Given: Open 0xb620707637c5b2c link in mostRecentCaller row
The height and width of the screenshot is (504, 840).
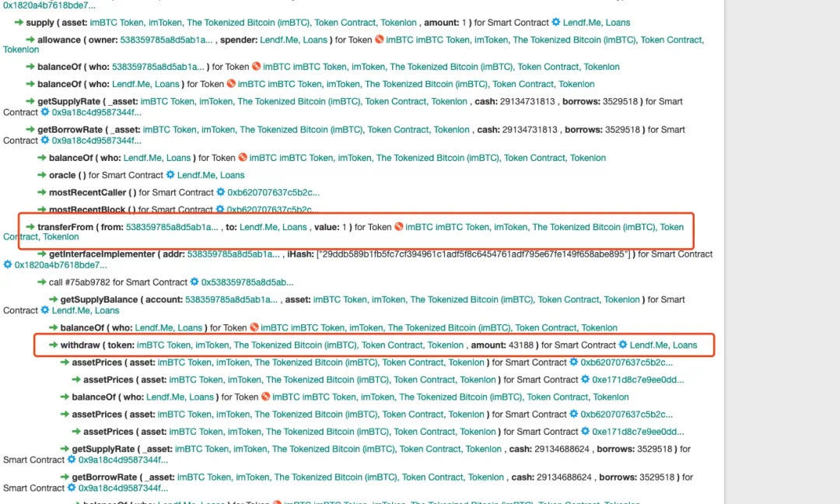Looking at the screenshot, I should [273, 192].
